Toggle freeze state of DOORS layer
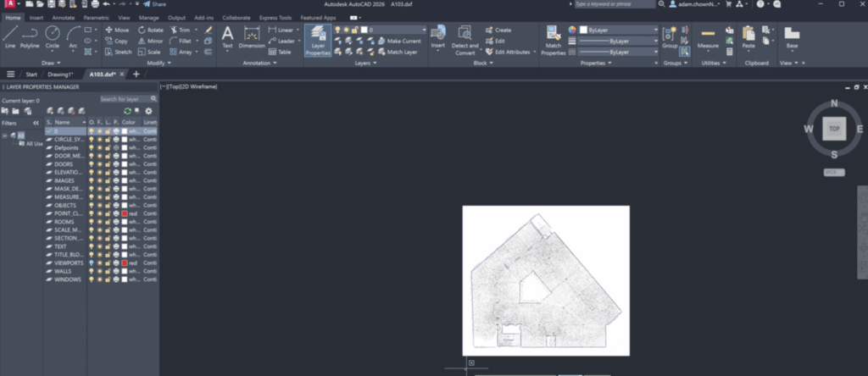868x376 pixels. (x=100, y=163)
